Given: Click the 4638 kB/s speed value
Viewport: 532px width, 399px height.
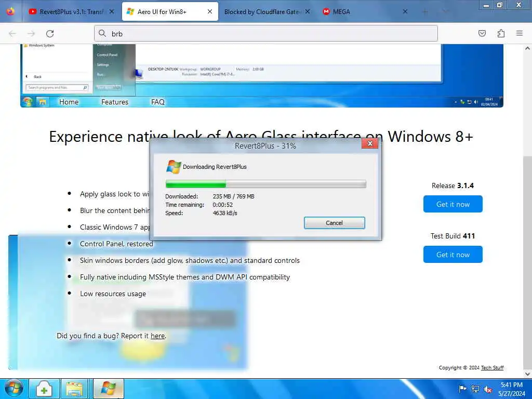Looking at the screenshot, I should [x=225, y=213].
